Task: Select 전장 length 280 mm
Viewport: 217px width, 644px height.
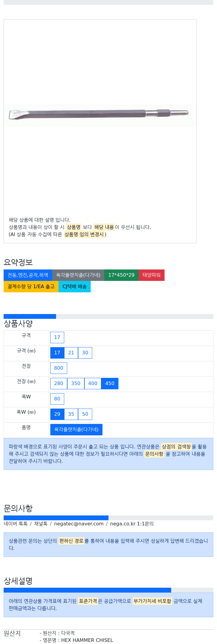Action: click(59, 384)
